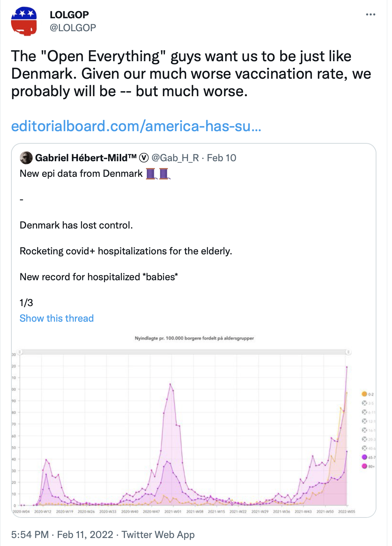Click the chart range slider right handle
392x546 pixels.
tap(348, 352)
